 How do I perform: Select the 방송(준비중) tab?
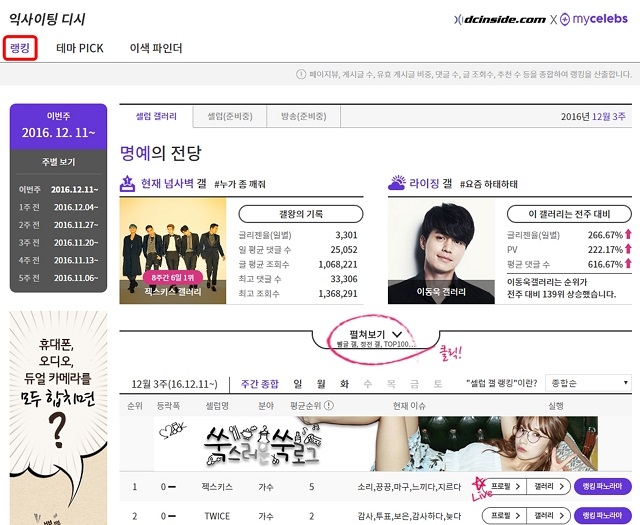pyautogui.click(x=303, y=116)
